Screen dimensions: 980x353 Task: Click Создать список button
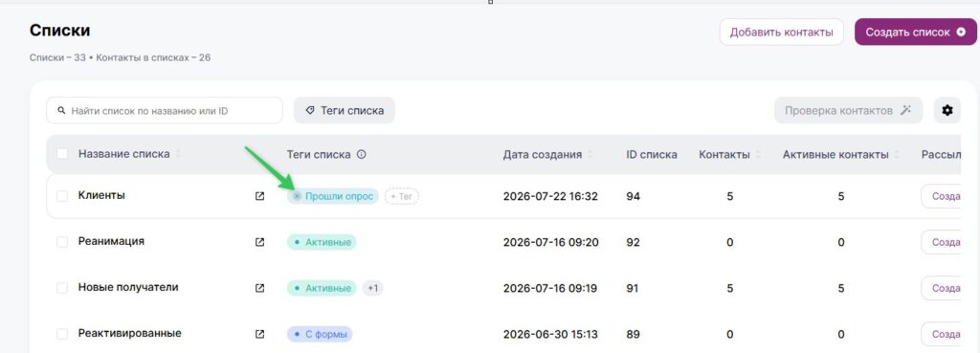916,32
